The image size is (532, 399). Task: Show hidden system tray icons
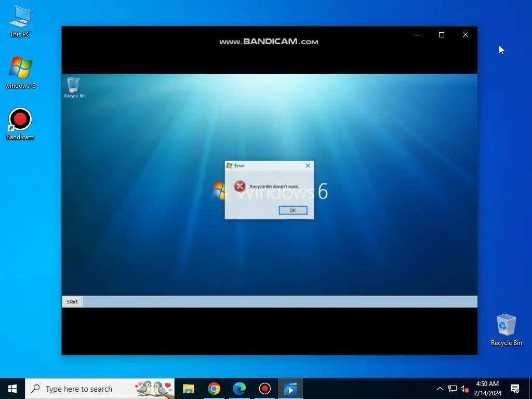tap(440, 389)
